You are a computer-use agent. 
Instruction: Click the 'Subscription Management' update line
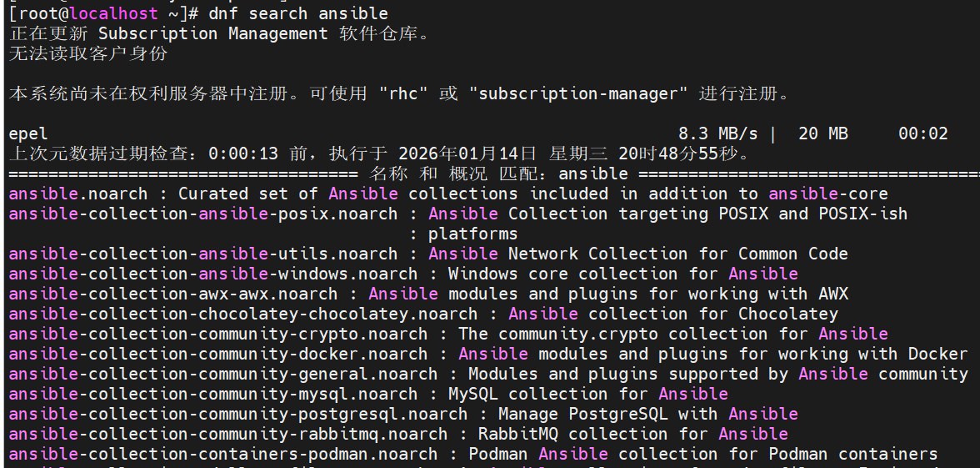click(x=221, y=33)
